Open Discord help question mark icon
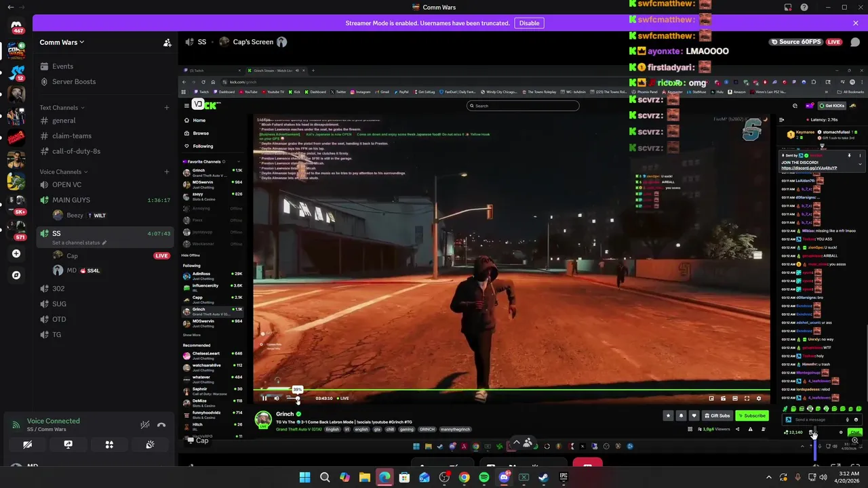Image resolution: width=868 pixels, height=488 pixels. click(804, 7)
